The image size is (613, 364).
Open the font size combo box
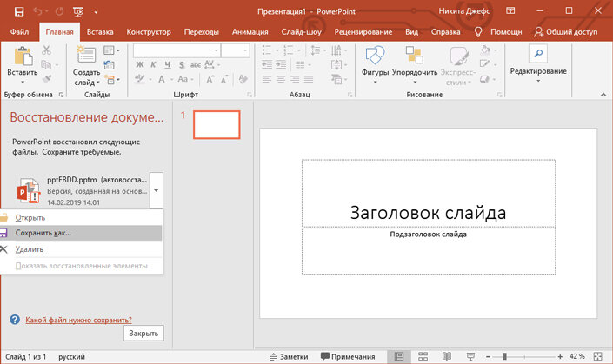point(235,50)
